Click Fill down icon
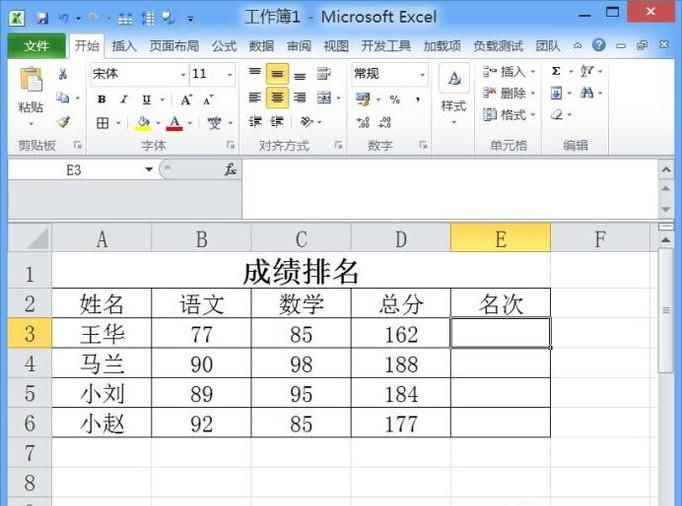The width and height of the screenshot is (682, 506). coord(556,93)
